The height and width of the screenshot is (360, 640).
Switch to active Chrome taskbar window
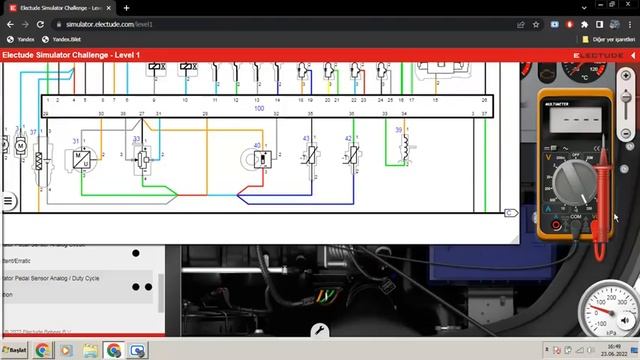(x=114, y=350)
